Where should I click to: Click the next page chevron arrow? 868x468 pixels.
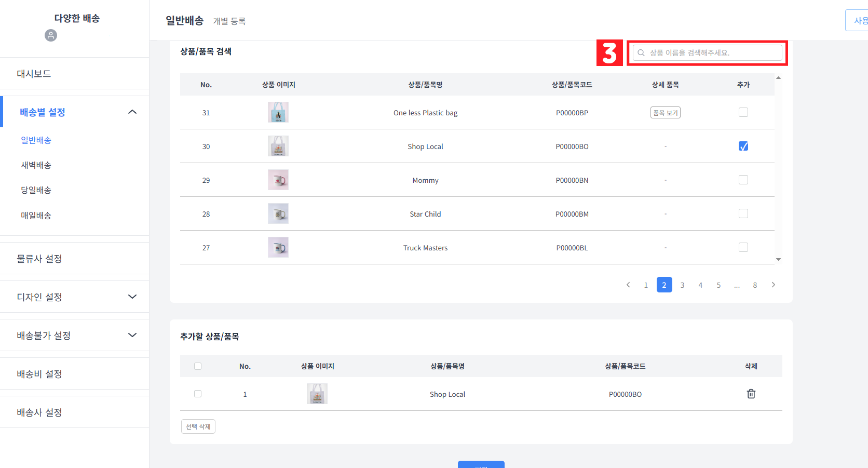pos(773,285)
